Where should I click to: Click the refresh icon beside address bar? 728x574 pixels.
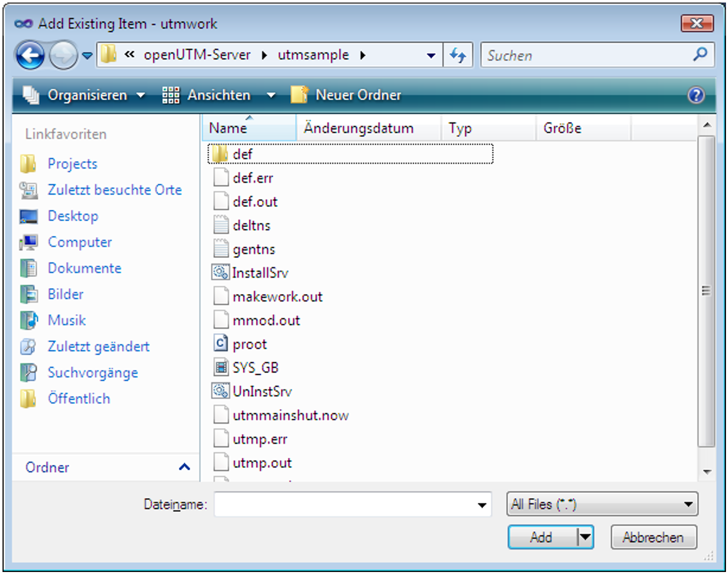(x=458, y=55)
